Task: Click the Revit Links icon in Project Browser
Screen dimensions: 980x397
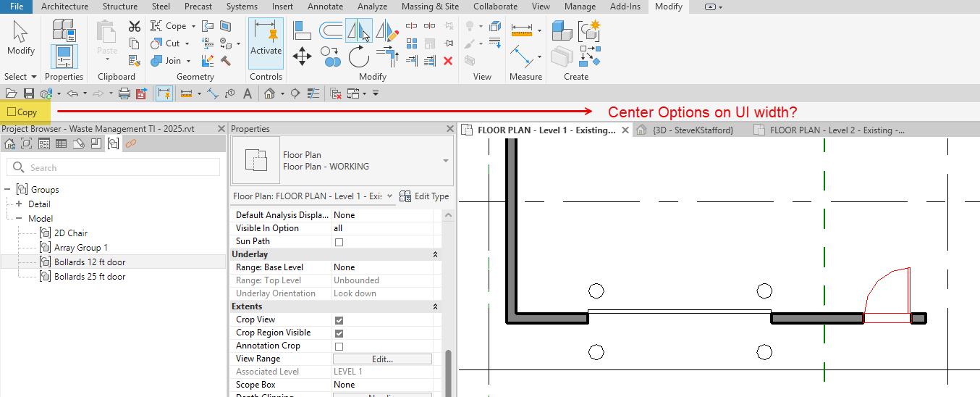Action: 131,143
